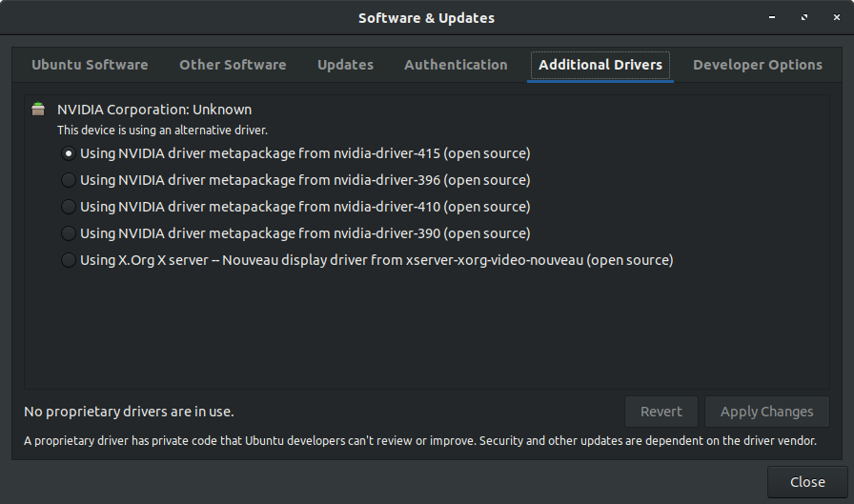This screenshot has width=854, height=504.
Task: Open the Developer Options tab
Action: click(x=758, y=65)
